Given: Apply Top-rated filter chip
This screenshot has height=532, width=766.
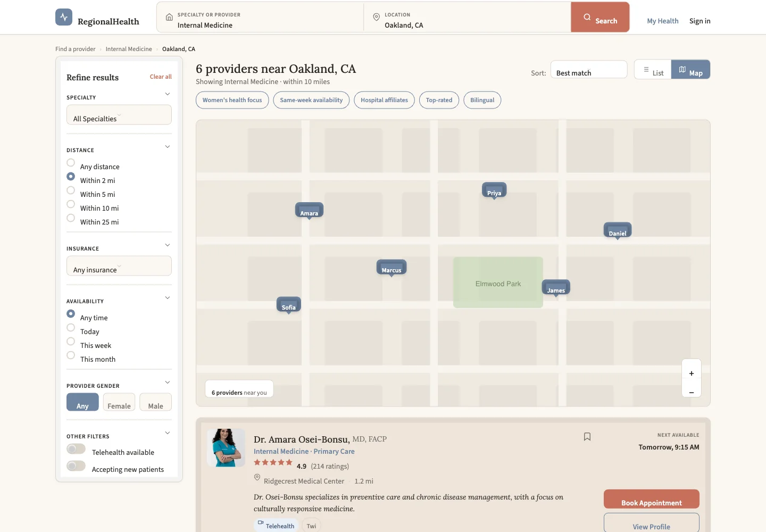Looking at the screenshot, I should (x=439, y=100).
